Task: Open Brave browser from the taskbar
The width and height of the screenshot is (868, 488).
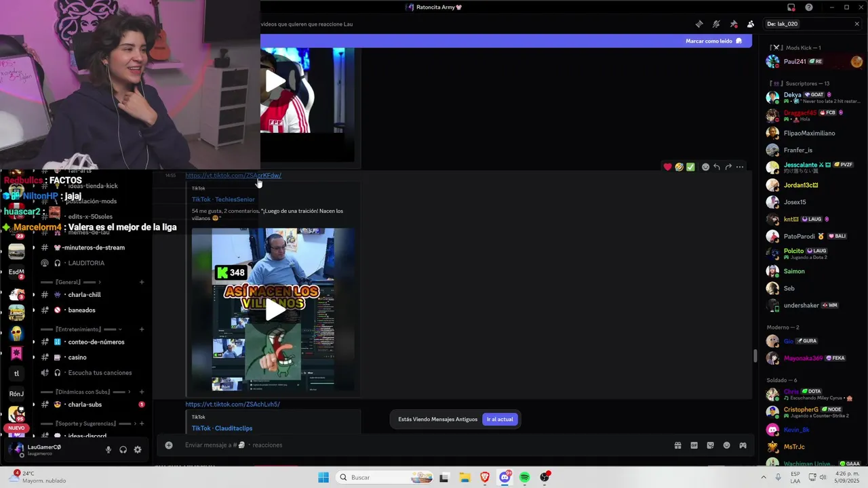Action: 485,478
